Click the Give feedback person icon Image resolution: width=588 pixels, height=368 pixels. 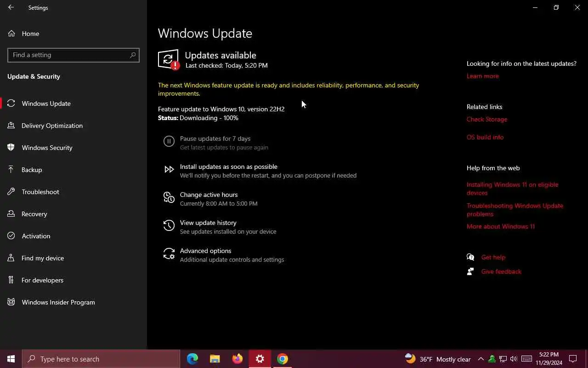coord(470,271)
